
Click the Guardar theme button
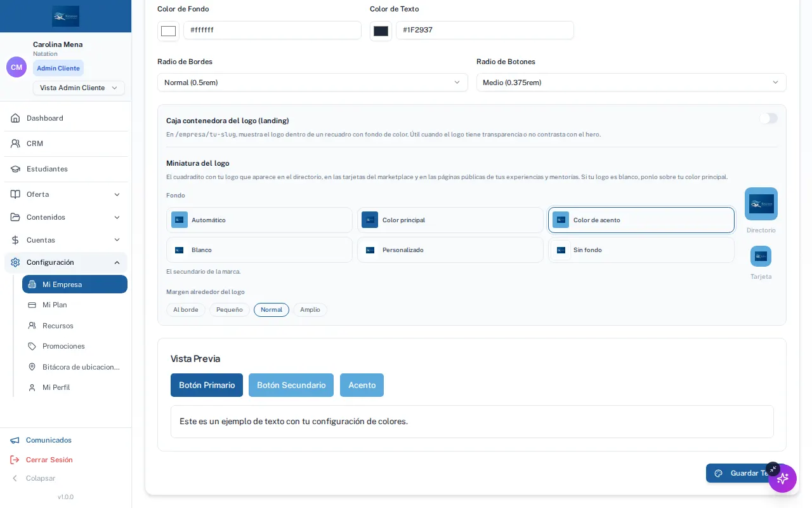746,473
